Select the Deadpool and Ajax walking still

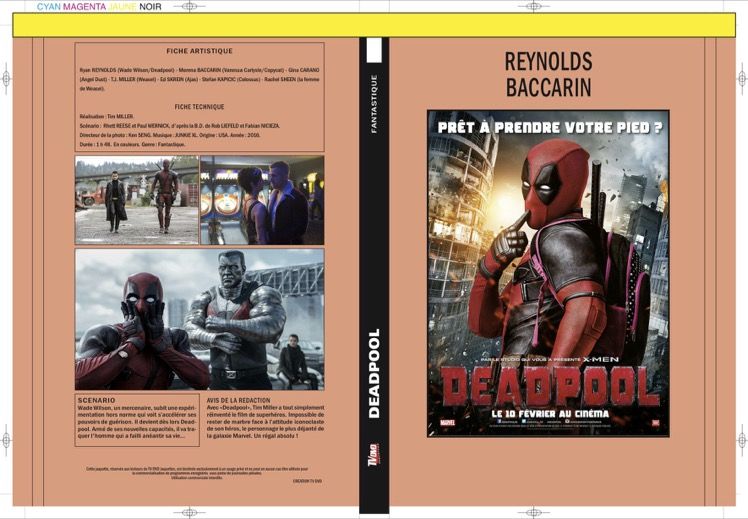pos(137,200)
